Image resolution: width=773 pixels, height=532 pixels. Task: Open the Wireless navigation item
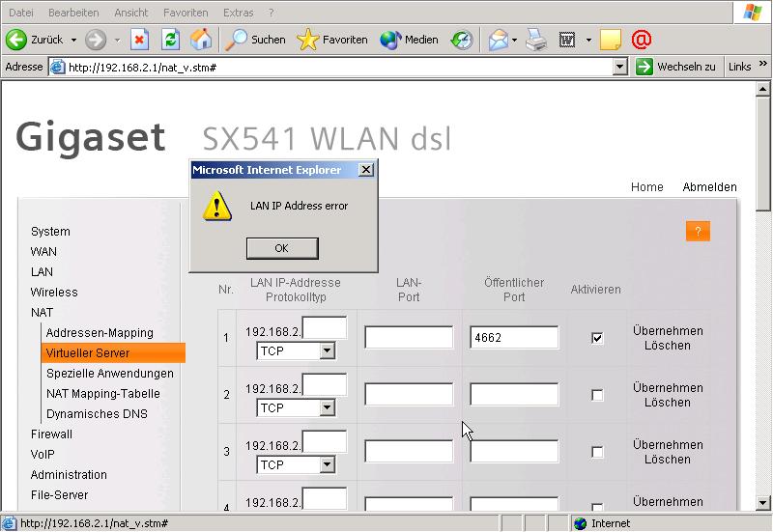click(54, 293)
